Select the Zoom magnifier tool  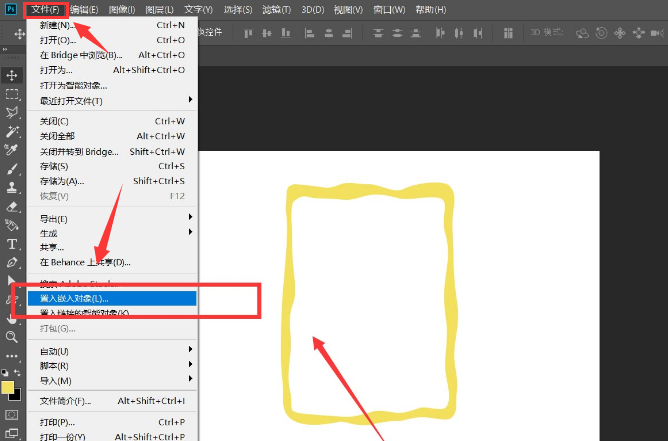coord(12,337)
